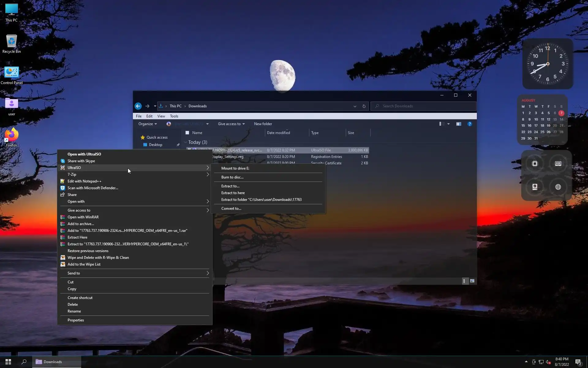Viewport: 588px width, 368px height.
Task: Click the Search Downloads field
Action: point(426,106)
